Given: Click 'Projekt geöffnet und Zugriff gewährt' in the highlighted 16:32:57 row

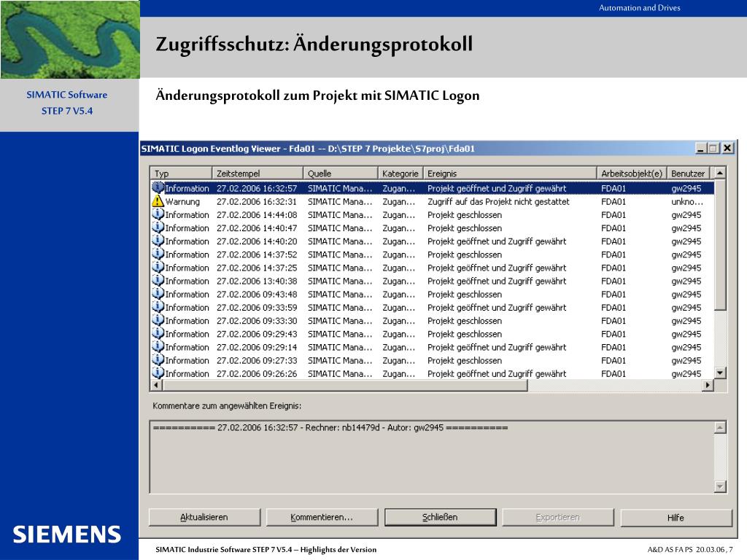Looking at the screenshot, I should 497,188.
